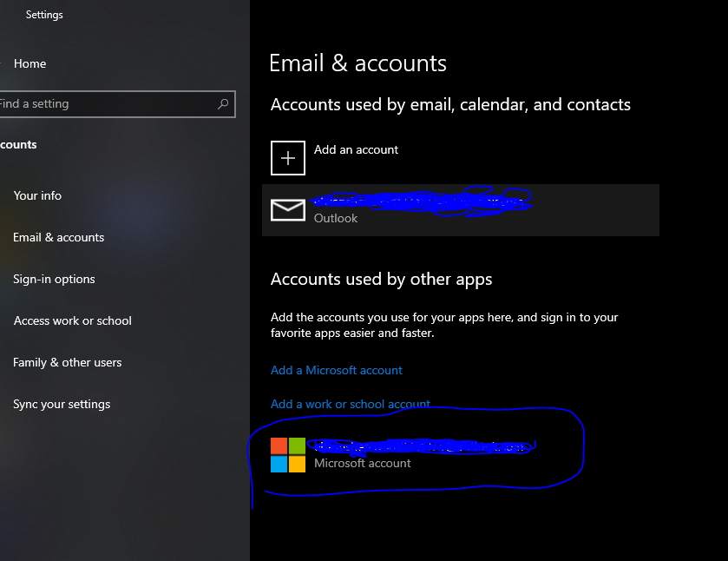This screenshot has height=561, width=728.
Task: Click heading Accounts used by email, calendar, and contacts
Action: click(450, 105)
